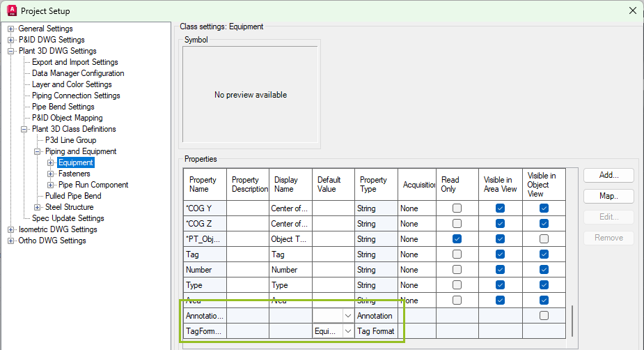The image size is (644, 350).
Task: Select the Type property name cell
Action: (205, 285)
